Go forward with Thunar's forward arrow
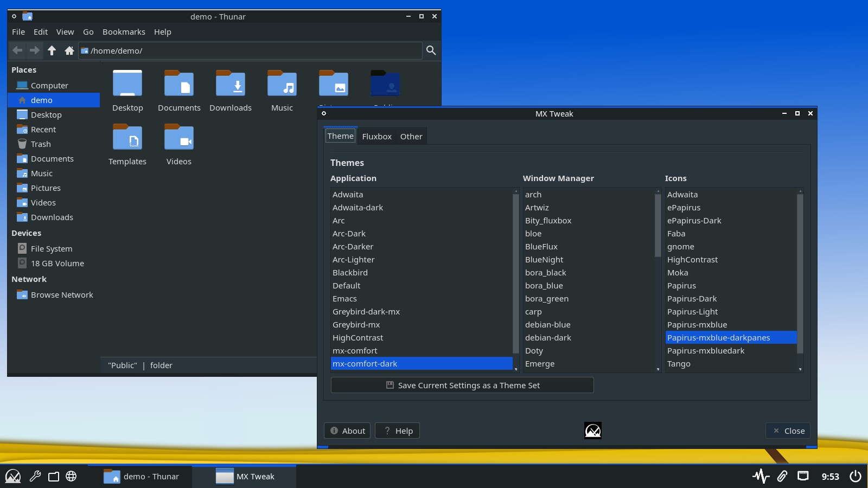868x488 pixels. pyautogui.click(x=35, y=50)
